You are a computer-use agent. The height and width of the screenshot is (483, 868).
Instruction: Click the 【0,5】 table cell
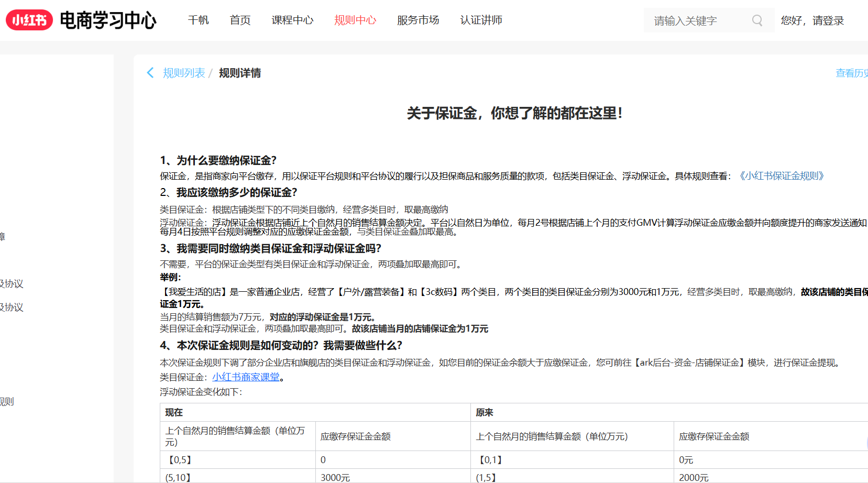(x=238, y=460)
